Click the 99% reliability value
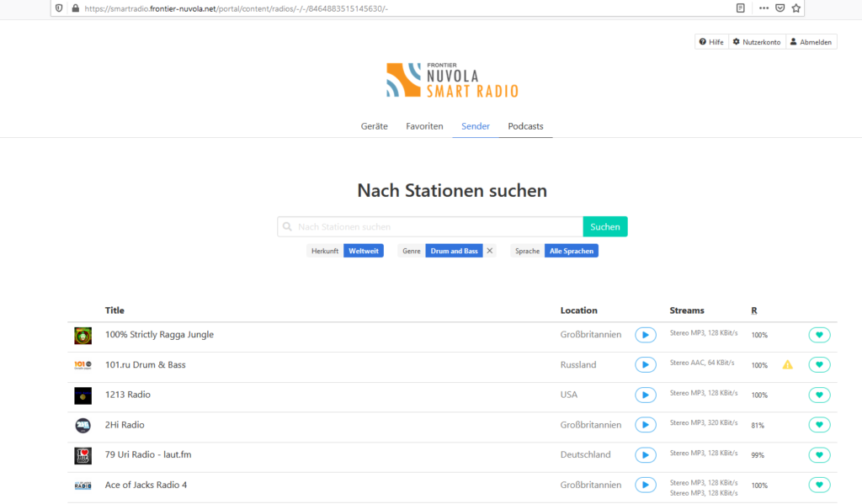The image size is (862, 504). [x=758, y=455]
